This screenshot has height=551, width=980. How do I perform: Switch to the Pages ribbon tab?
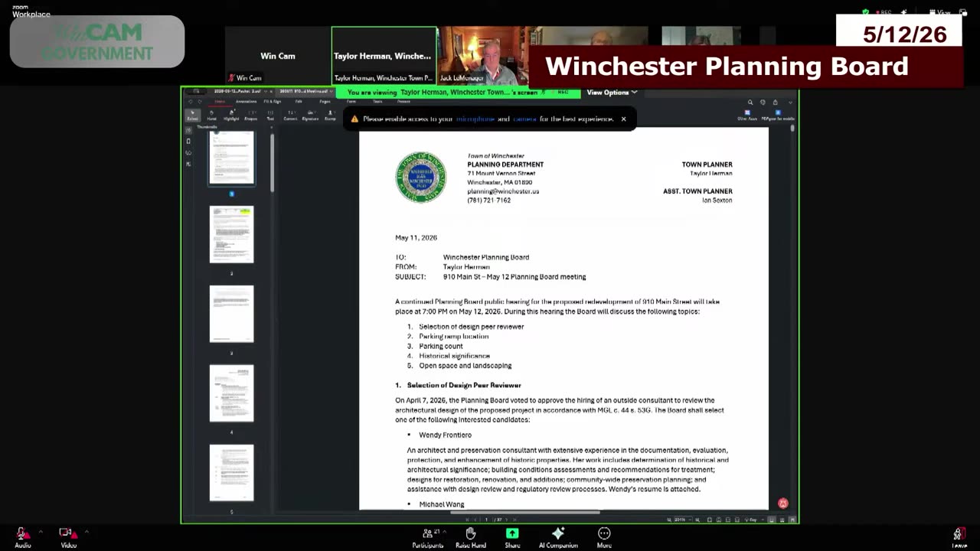[325, 101]
